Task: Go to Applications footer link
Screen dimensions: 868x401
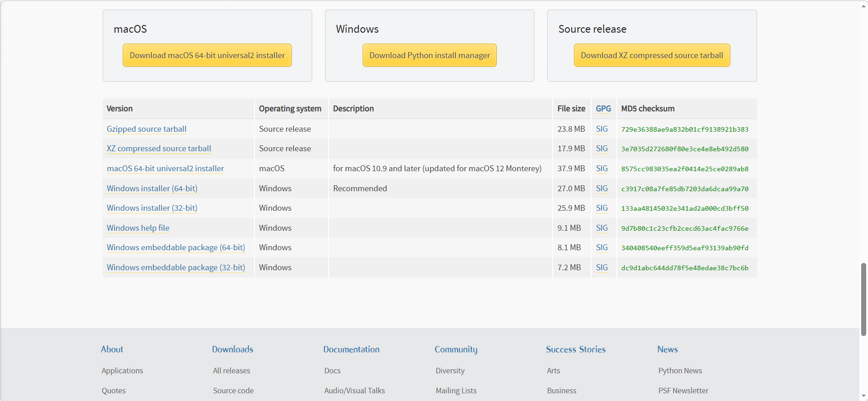Action: pos(122,371)
